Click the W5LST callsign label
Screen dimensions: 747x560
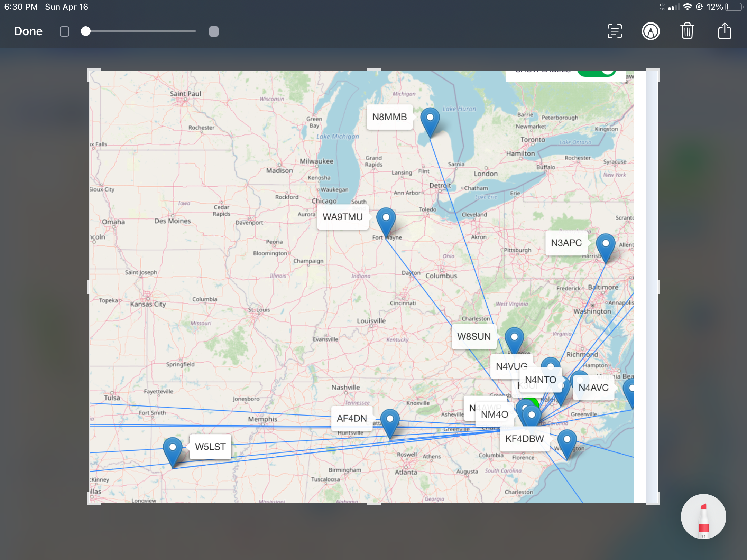pyautogui.click(x=210, y=447)
